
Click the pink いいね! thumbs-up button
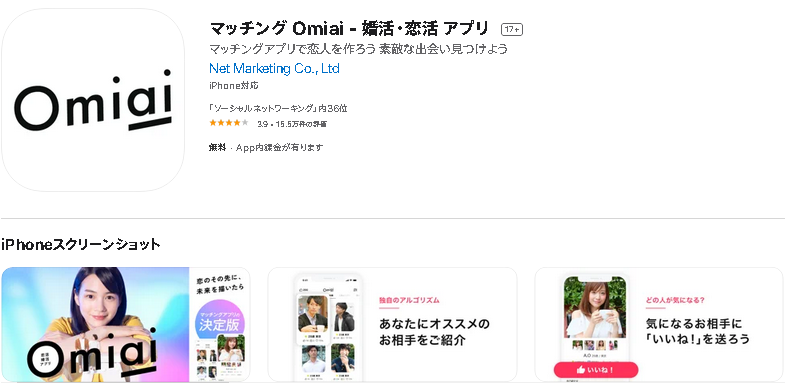(x=596, y=370)
